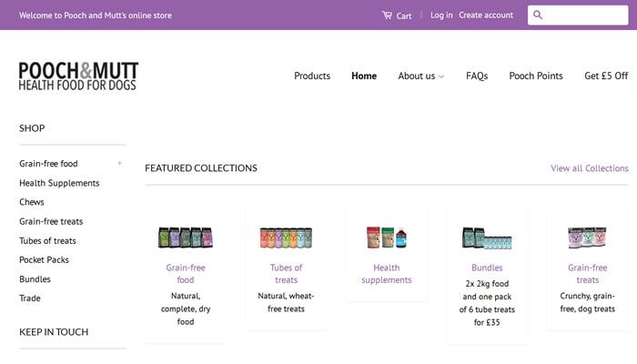This screenshot has width=637, height=364.
Task: Expand Grain-free food sidebar plus
Action: click(x=119, y=164)
